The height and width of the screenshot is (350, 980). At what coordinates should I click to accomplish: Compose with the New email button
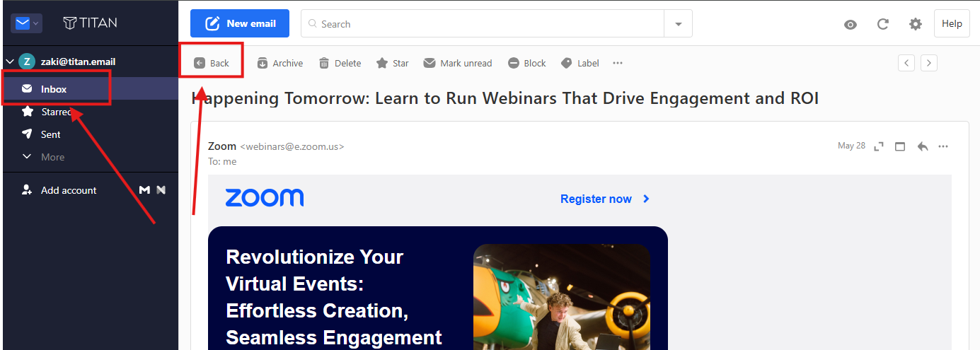coord(240,23)
